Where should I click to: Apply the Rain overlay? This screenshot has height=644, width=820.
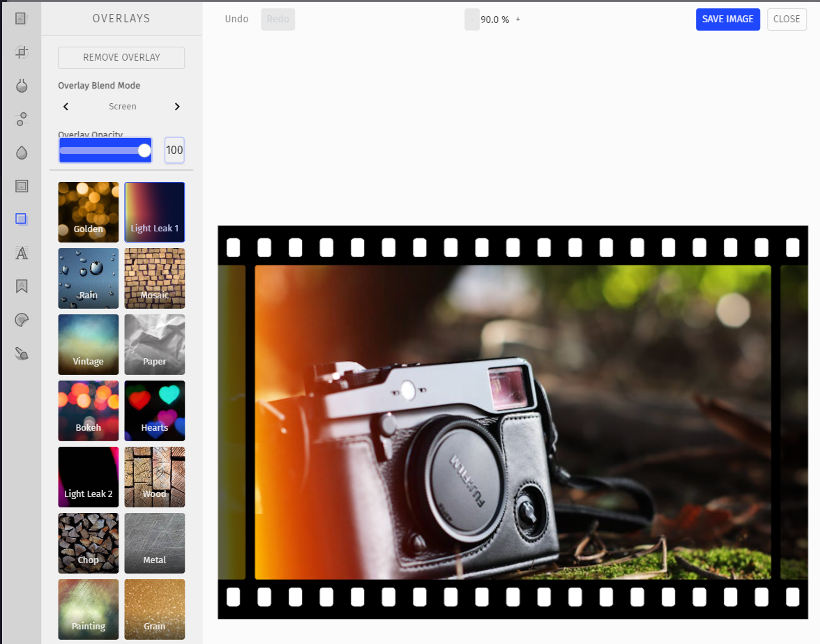click(89, 279)
